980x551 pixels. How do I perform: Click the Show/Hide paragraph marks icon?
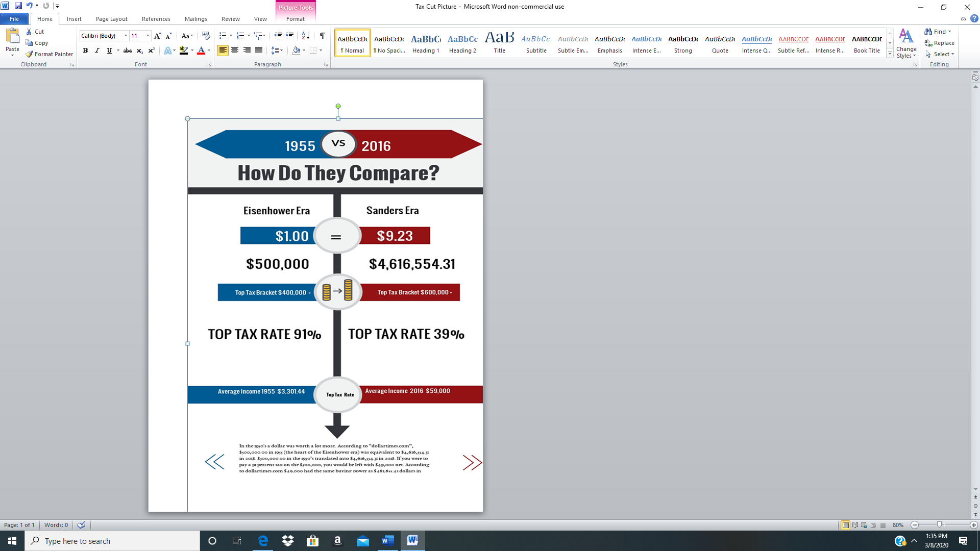pos(322,36)
